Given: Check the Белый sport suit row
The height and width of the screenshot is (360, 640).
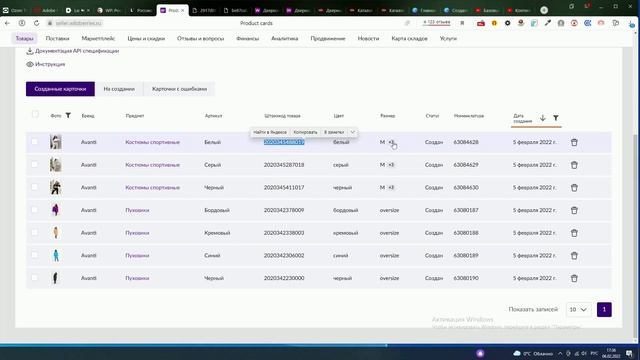Looking at the screenshot, I should 34,142.
